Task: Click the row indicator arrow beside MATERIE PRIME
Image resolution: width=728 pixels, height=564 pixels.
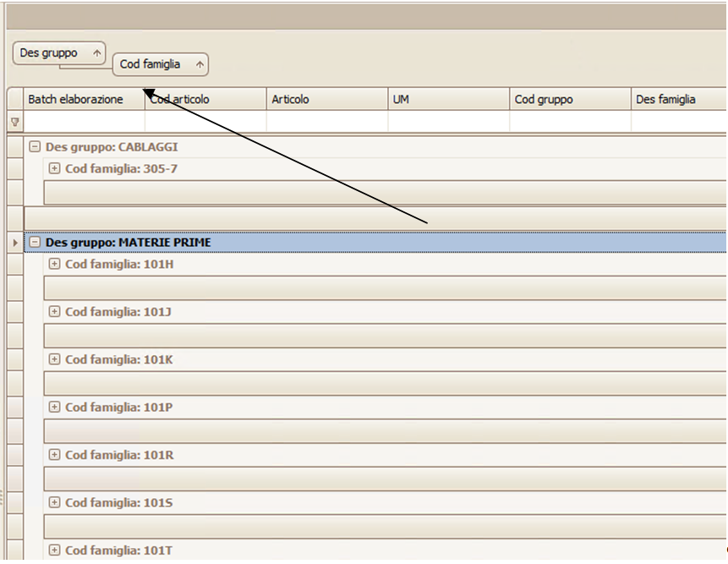Action: point(14,243)
